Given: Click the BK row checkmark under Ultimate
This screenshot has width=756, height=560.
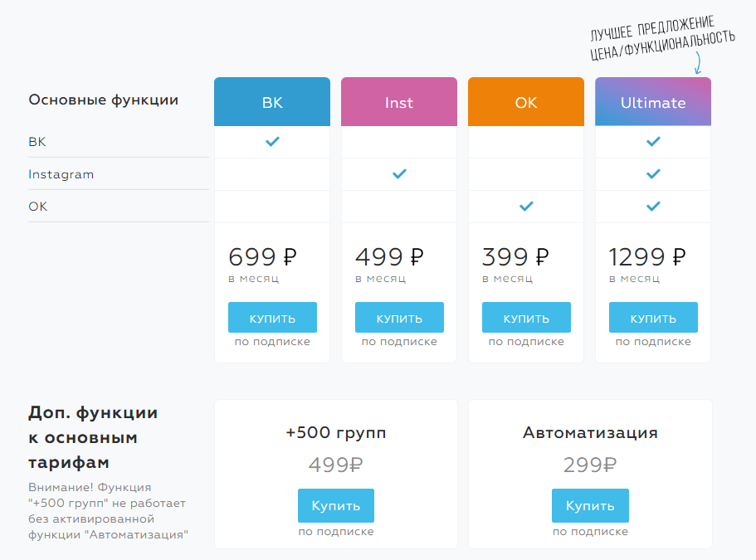Looking at the screenshot, I should click(653, 142).
